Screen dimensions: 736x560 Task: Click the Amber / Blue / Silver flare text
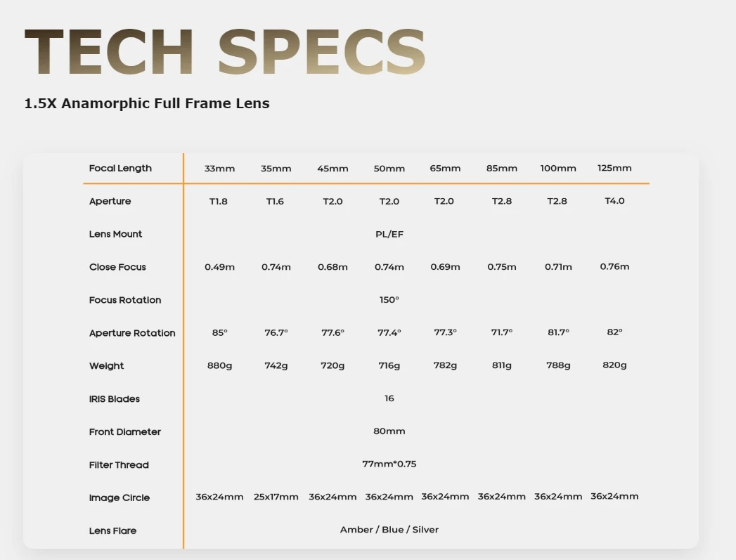click(x=389, y=530)
